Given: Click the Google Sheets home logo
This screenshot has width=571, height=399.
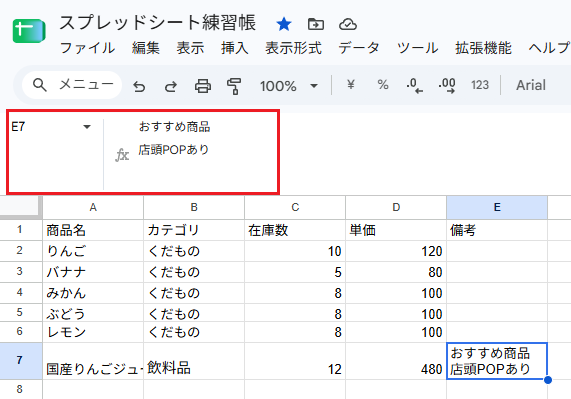Looking at the screenshot, I should click(29, 31).
